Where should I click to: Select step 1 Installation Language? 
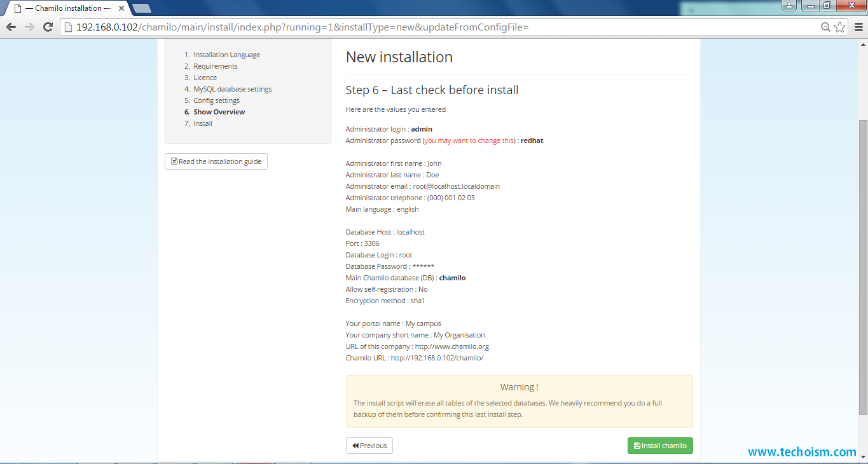pyautogui.click(x=226, y=55)
